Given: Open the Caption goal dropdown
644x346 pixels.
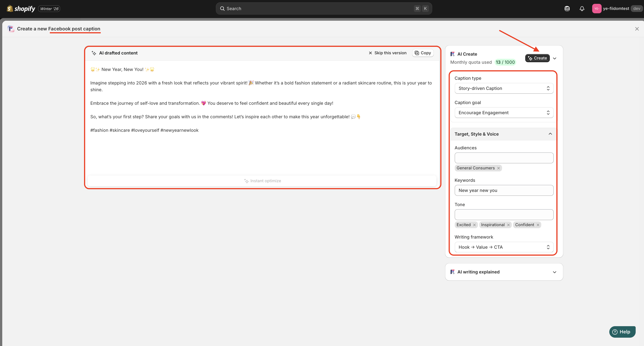Looking at the screenshot, I should [504, 112].
